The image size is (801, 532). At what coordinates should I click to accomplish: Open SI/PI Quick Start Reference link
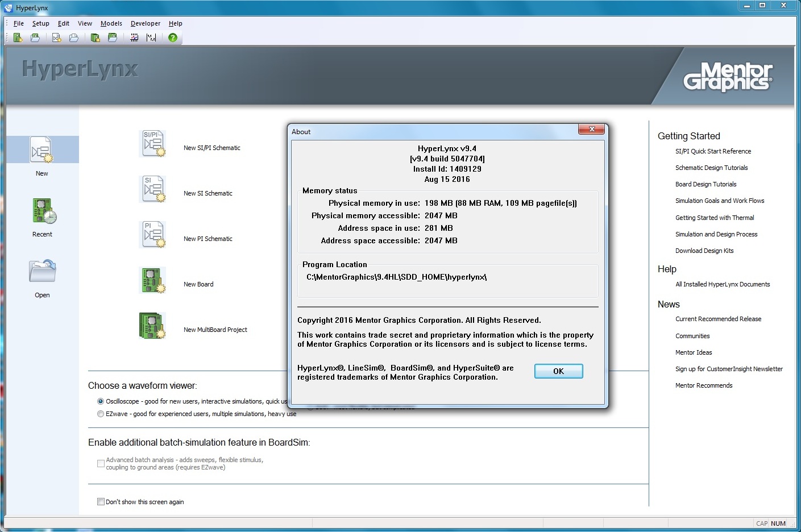[713, 151]
